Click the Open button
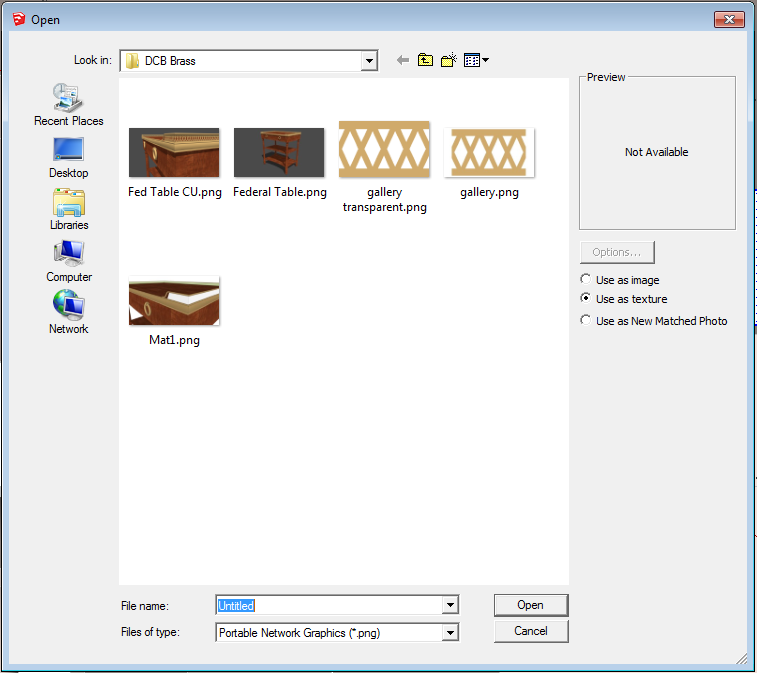Screen dimensions: 757x673 531,605
